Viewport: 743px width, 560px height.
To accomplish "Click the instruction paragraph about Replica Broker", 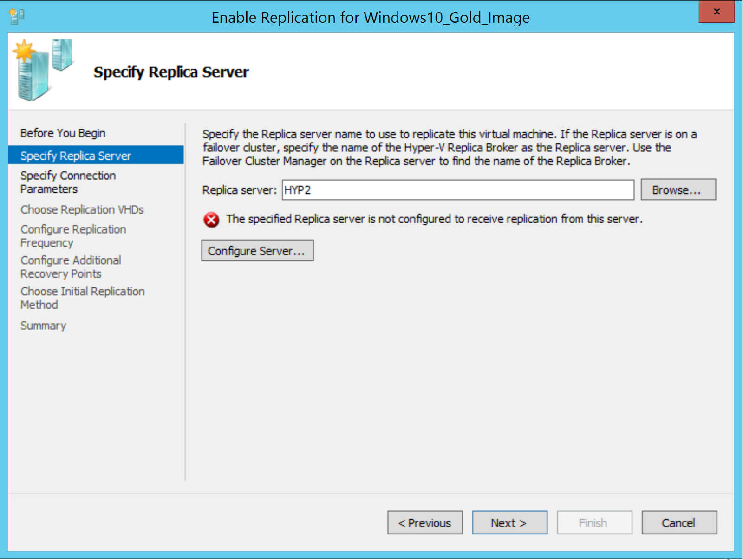I will point(450,148).
